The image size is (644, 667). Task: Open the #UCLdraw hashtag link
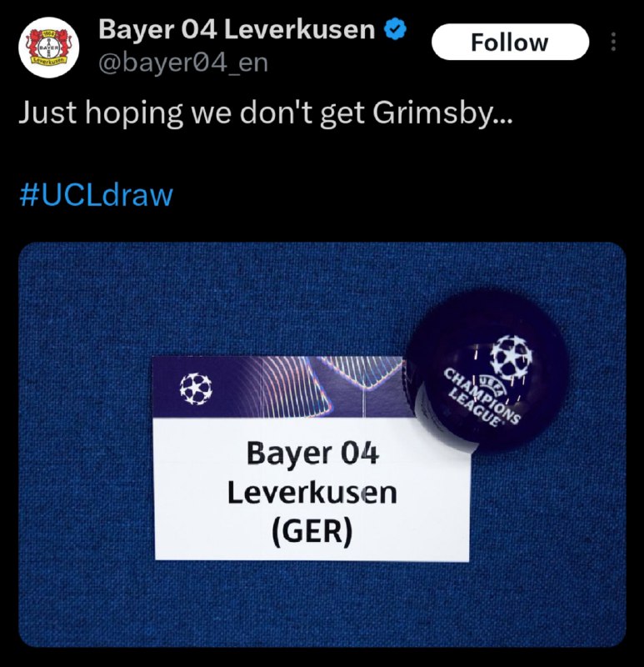96,195
